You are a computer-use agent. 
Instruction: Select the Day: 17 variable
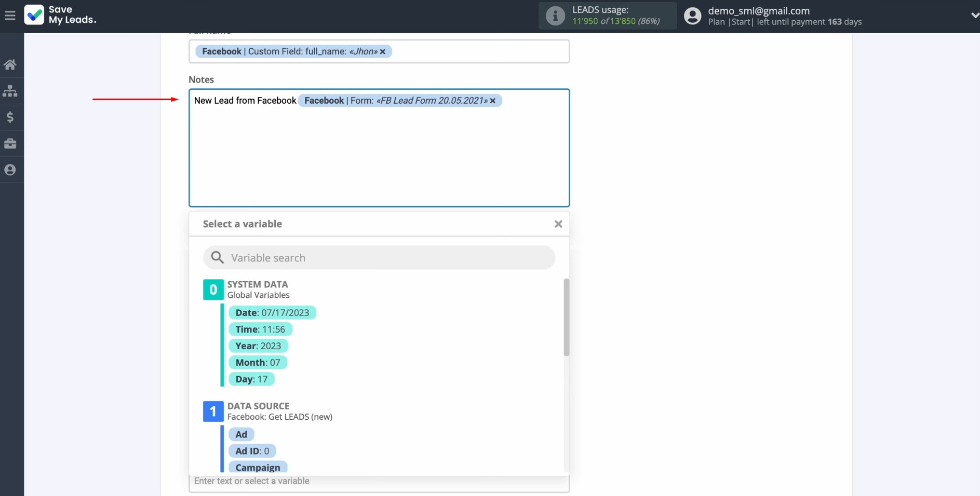(251, 379)
